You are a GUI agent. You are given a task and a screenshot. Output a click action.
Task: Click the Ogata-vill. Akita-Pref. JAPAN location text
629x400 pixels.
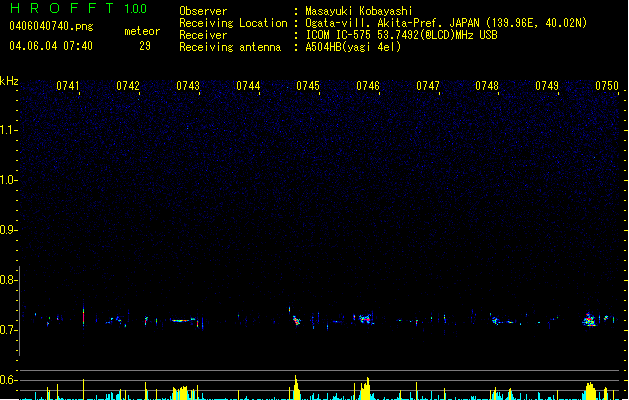446,23
